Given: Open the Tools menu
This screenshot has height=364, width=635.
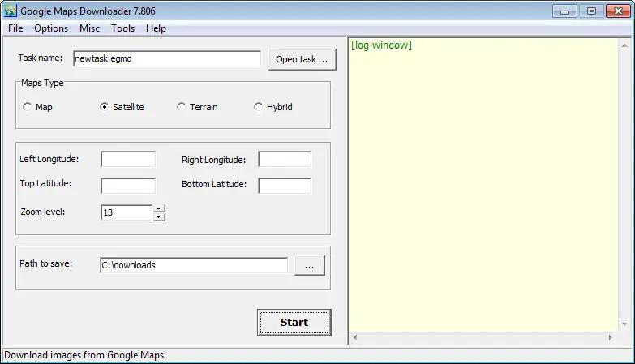Looking at the screenshot, I should [122, 28].
